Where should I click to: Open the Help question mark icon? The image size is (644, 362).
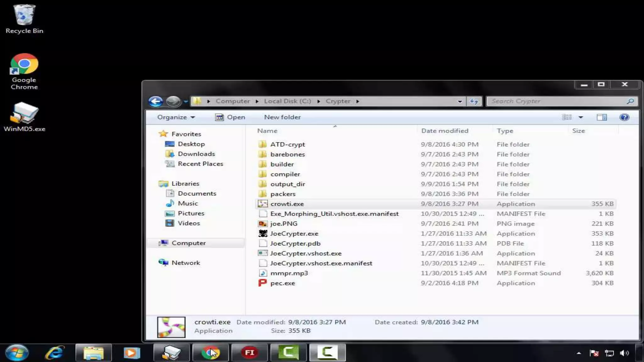624,117
